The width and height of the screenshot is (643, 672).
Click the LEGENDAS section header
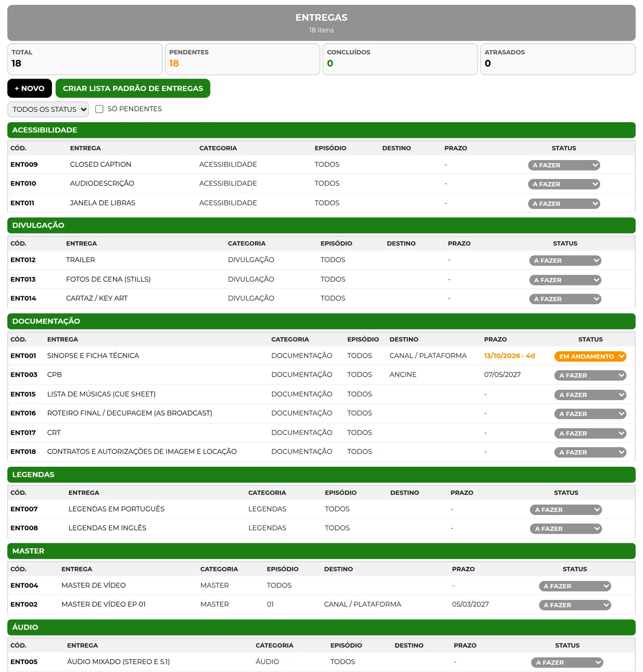[321, 474]
